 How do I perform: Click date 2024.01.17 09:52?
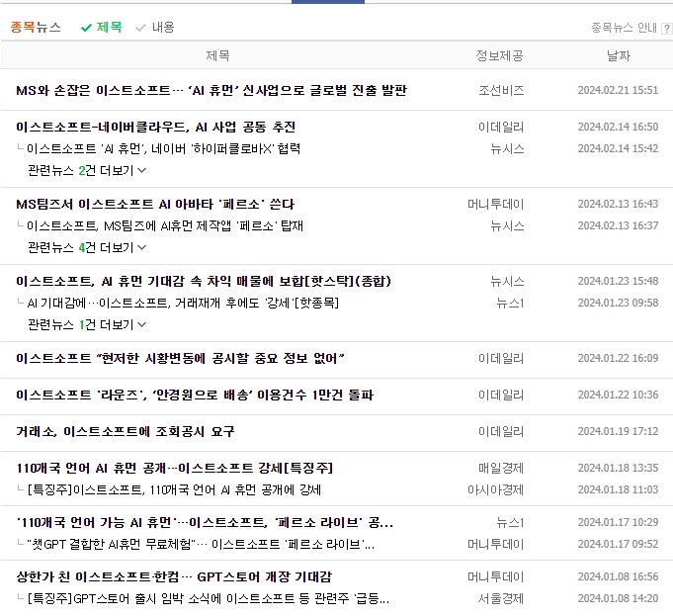618,544
